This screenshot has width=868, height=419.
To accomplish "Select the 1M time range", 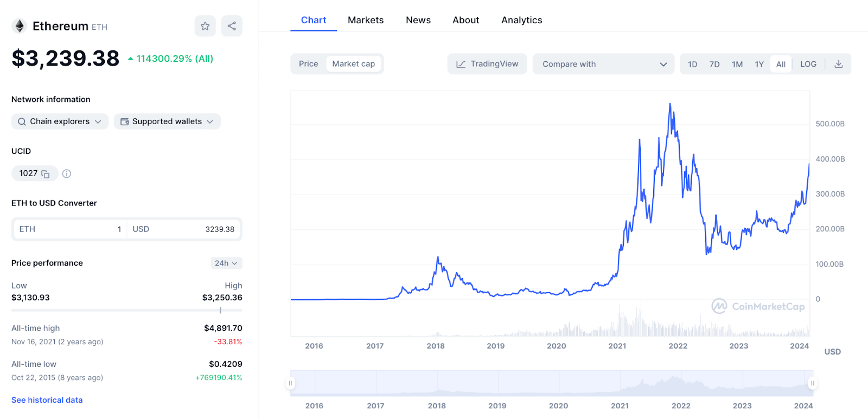I will tap(737, 64).
